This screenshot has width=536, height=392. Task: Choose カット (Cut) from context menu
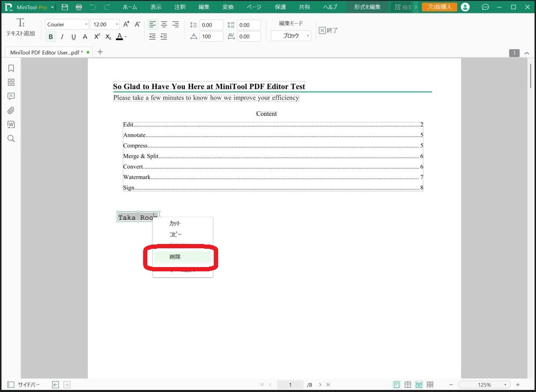183,223
